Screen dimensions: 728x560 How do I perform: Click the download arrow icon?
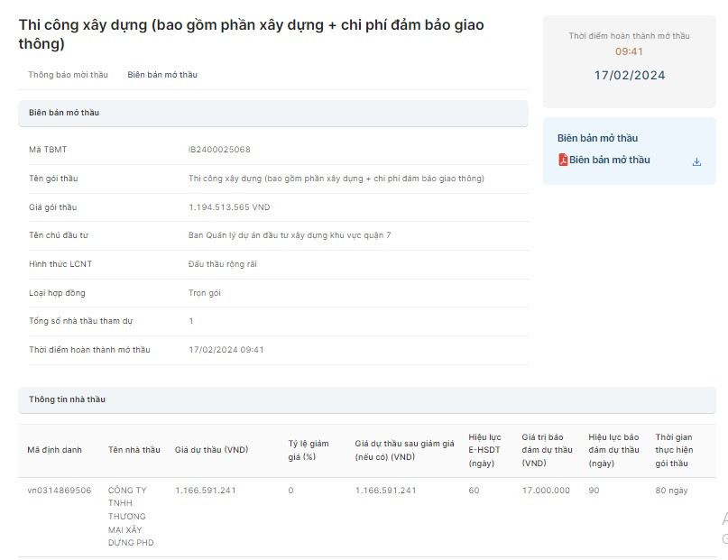696,161
